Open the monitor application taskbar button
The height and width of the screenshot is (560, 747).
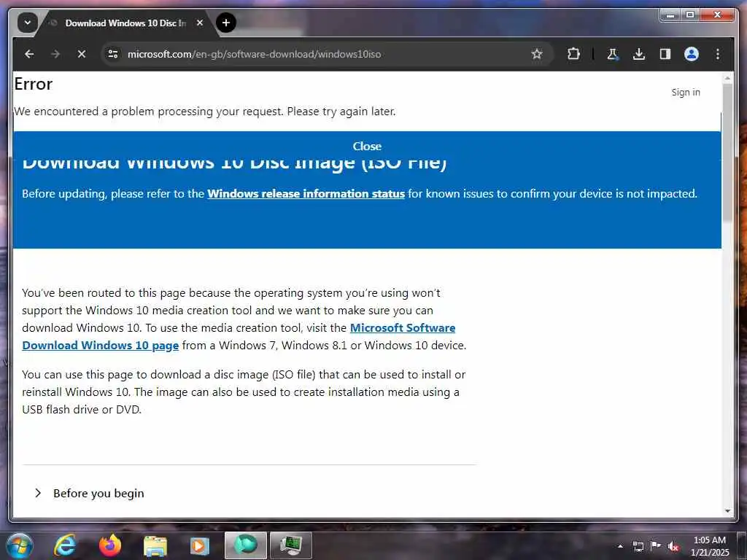tap(290, 545)
